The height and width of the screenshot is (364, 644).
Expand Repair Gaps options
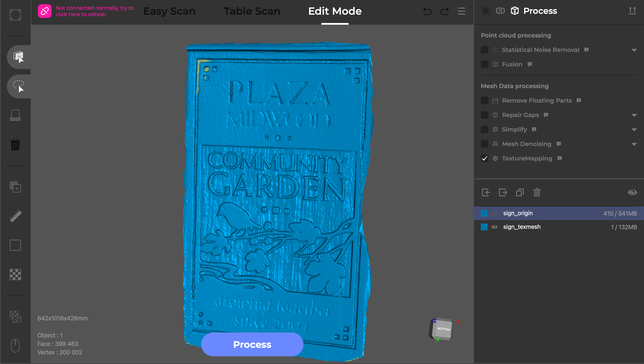coord(634,115)
